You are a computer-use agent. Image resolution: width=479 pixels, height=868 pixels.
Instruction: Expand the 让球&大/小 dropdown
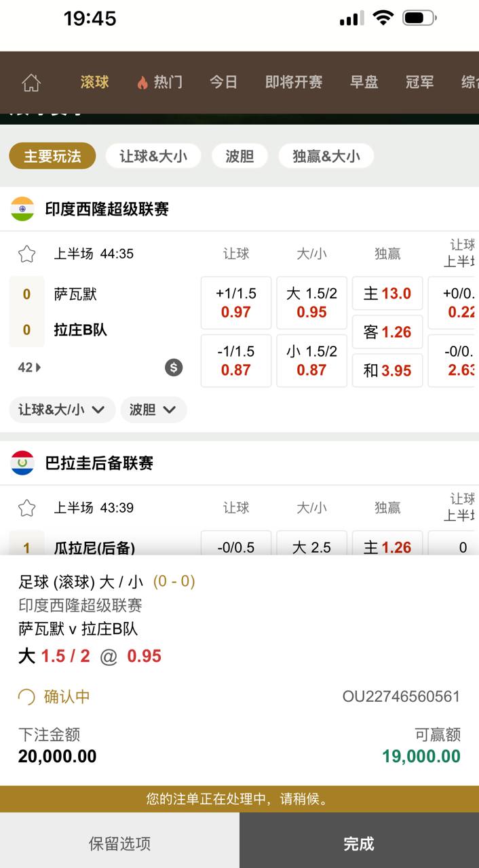coord(62,410)
